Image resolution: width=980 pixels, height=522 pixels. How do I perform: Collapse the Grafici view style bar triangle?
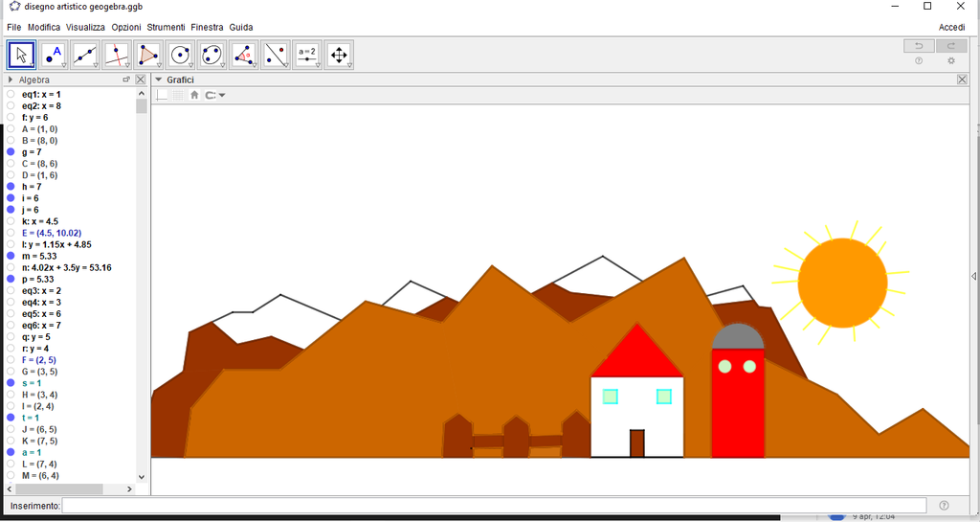159,80
